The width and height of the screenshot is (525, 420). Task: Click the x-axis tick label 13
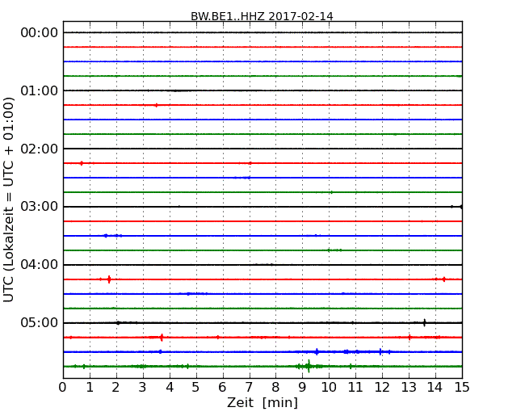pyautogui.click(x=409, y=387)
